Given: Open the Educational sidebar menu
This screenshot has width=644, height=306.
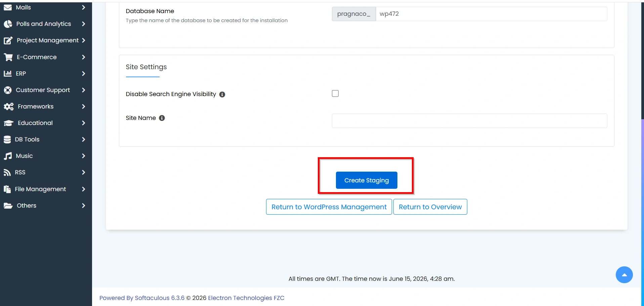Looking at the screenshot, I should click(46, 123).
